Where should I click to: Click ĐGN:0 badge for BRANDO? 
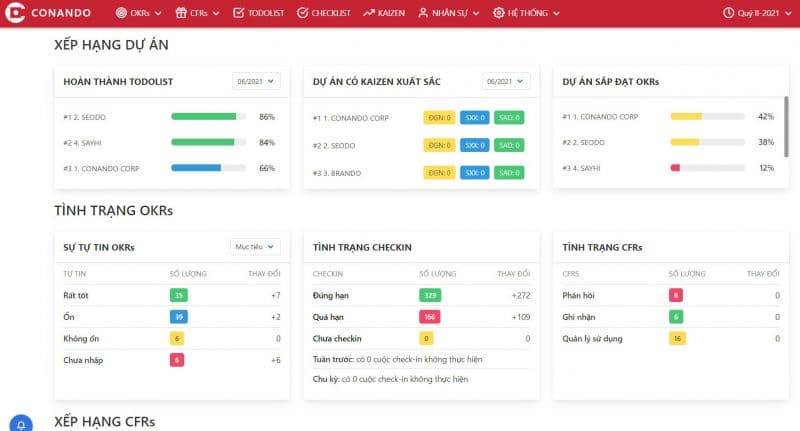click(x=439, y=173)
